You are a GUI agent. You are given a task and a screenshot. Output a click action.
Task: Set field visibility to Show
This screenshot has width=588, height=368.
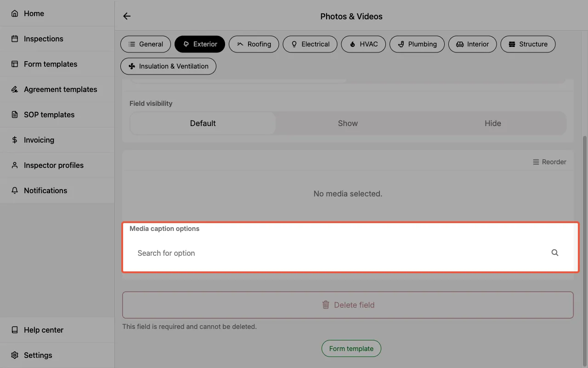(348, 123)
